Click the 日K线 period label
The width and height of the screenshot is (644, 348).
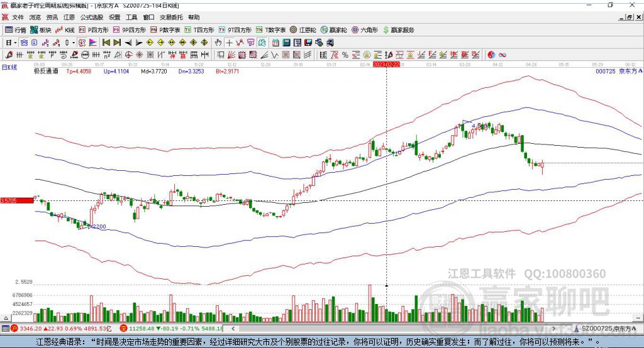click(9, 67)
